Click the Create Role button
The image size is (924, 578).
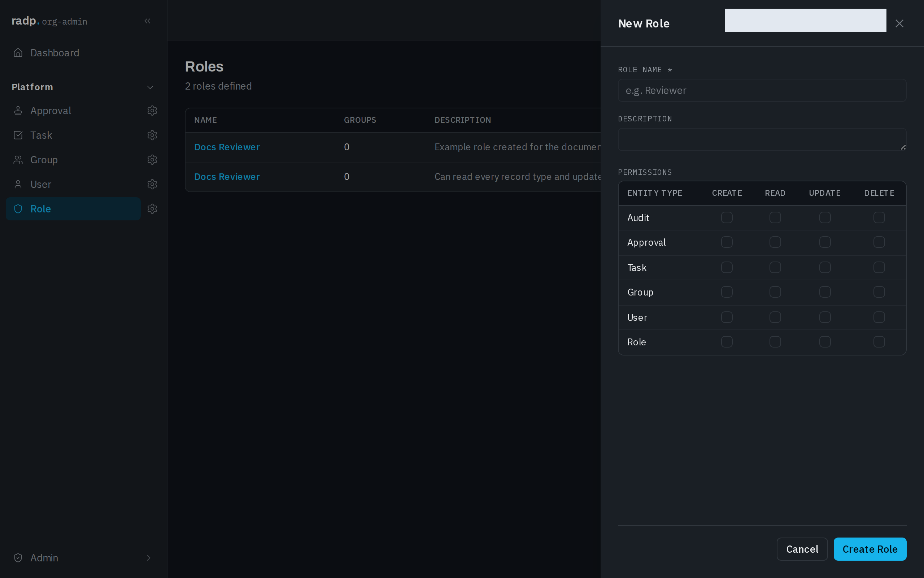(x=870, y=549)
